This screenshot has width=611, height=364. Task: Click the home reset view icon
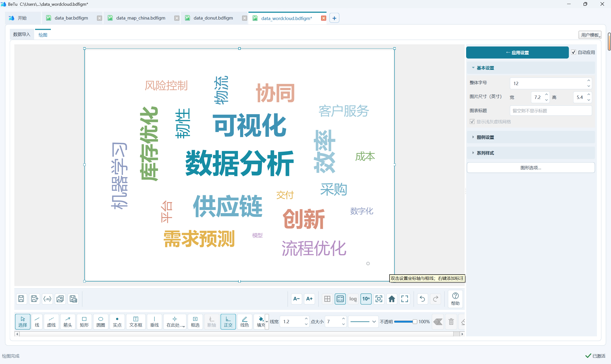coord(392,299)
